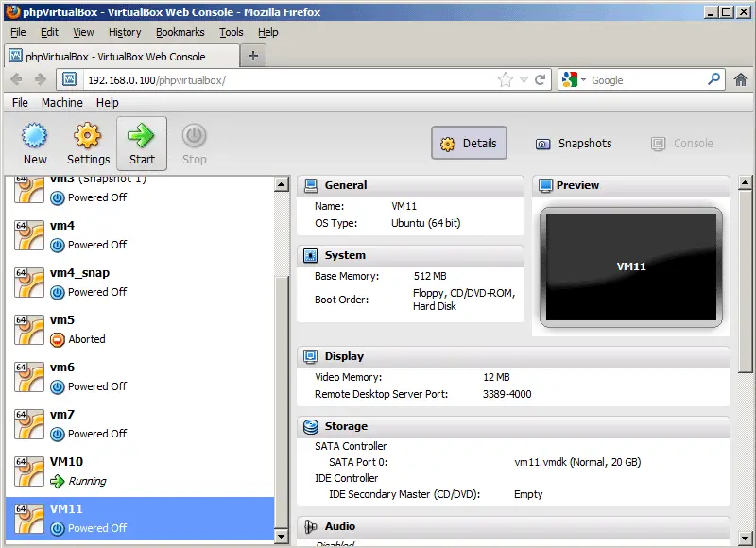Select the vm5 machine
The width and height of the screenshot is (756, 548).
(140, 330)
